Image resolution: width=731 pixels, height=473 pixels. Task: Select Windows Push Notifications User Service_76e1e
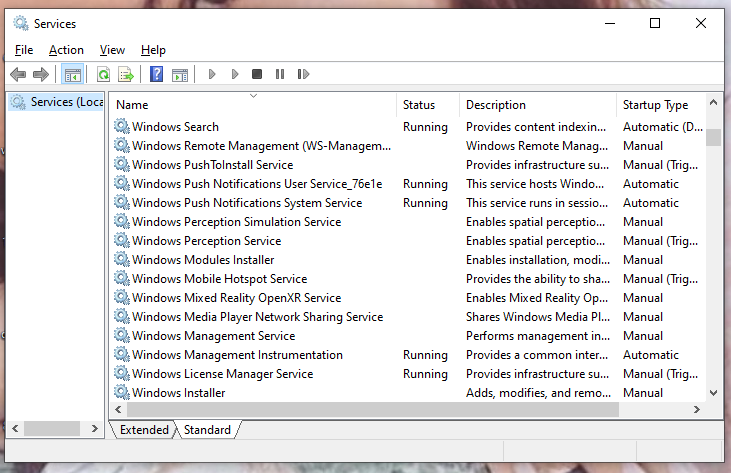tap(257, 184)
